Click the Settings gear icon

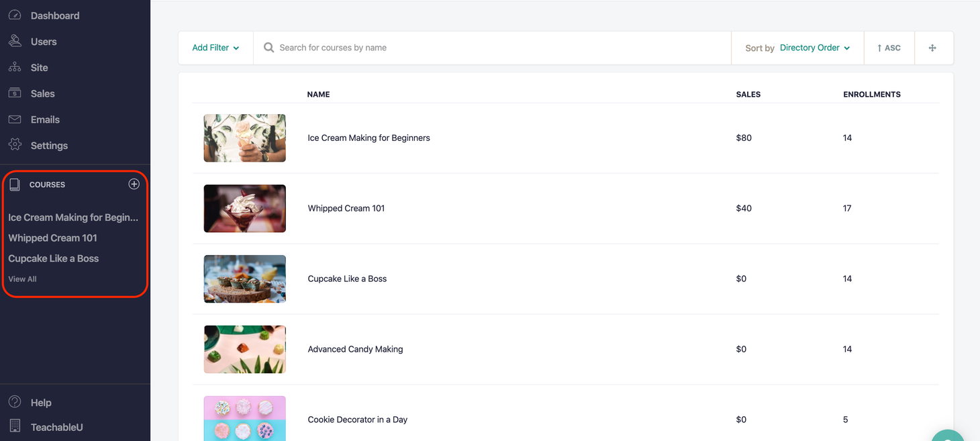point(15,145)
